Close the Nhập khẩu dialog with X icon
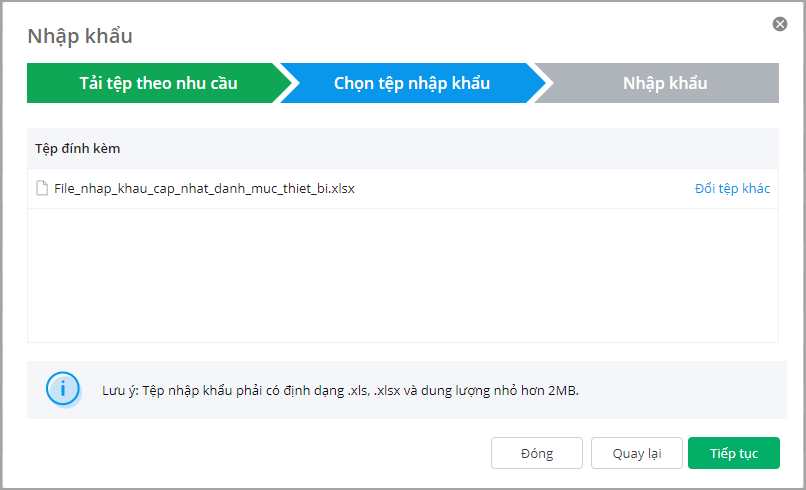806x490 pixels. coord(780,24)
